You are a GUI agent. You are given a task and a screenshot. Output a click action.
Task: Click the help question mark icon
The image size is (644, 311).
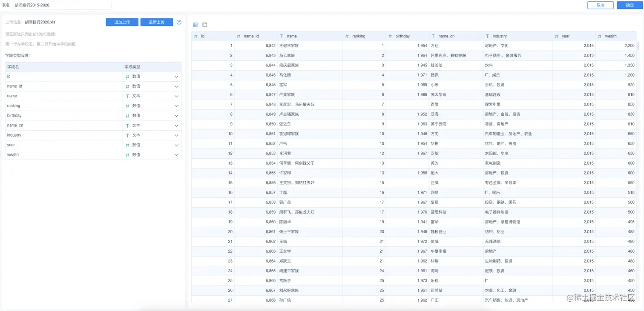[179, 22]
